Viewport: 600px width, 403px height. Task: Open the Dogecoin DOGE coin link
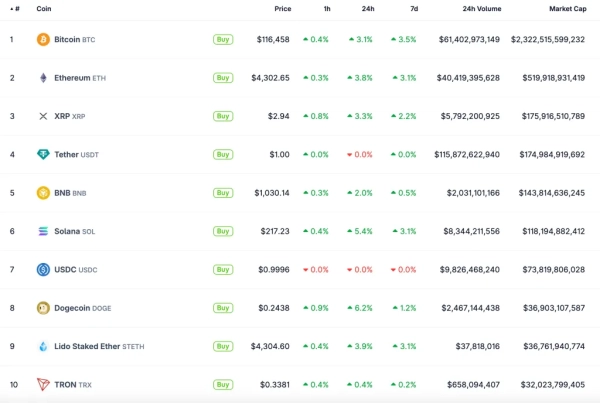[x=77, y=308]
